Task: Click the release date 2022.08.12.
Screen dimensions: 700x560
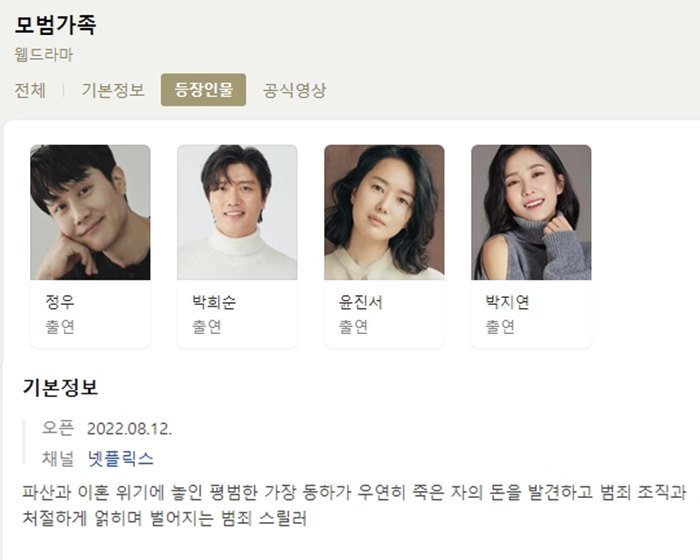Action: point(129,429)
